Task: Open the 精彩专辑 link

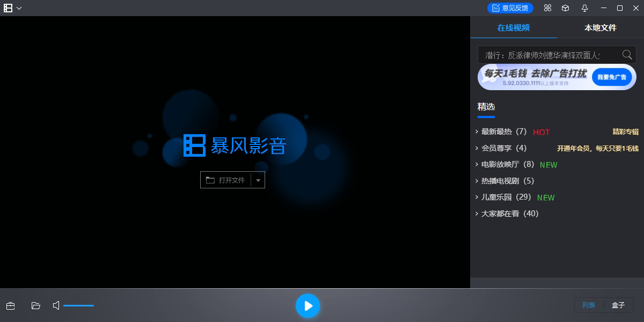Action: pyautogui.click(x=626, y=131)
